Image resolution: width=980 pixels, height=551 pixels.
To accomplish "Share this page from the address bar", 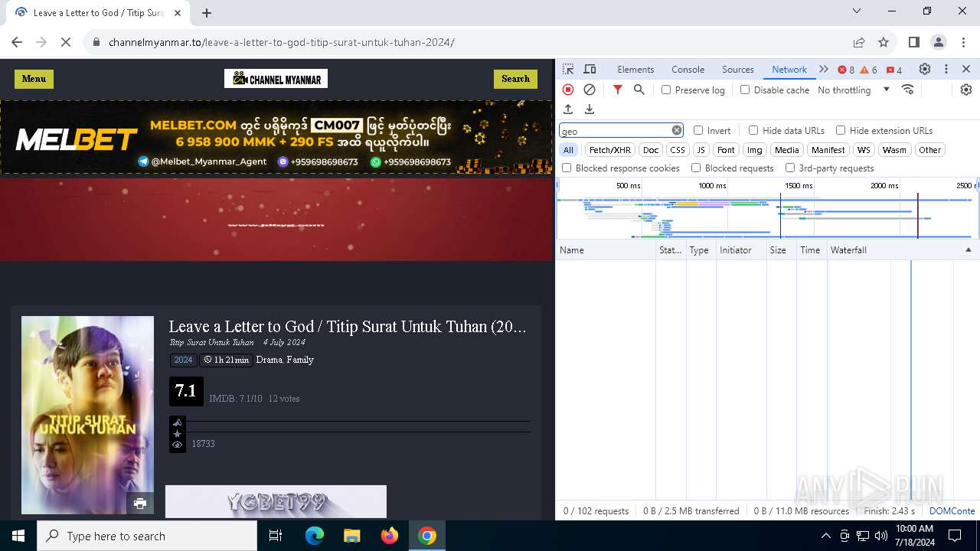I will point(859,42).
